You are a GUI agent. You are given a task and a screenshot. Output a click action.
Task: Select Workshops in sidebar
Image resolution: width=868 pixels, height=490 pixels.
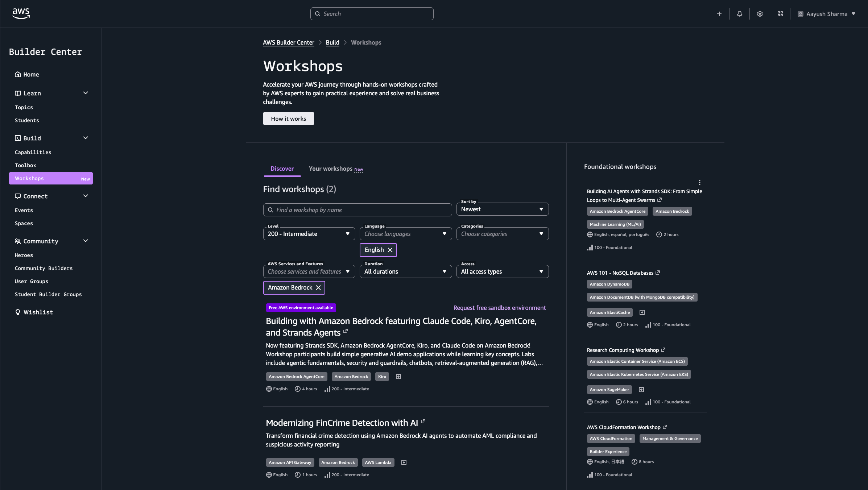click(x=51, y=178)
